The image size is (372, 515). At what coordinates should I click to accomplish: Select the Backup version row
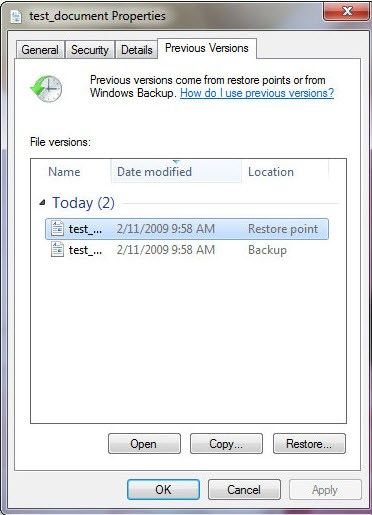click(187, 250)
